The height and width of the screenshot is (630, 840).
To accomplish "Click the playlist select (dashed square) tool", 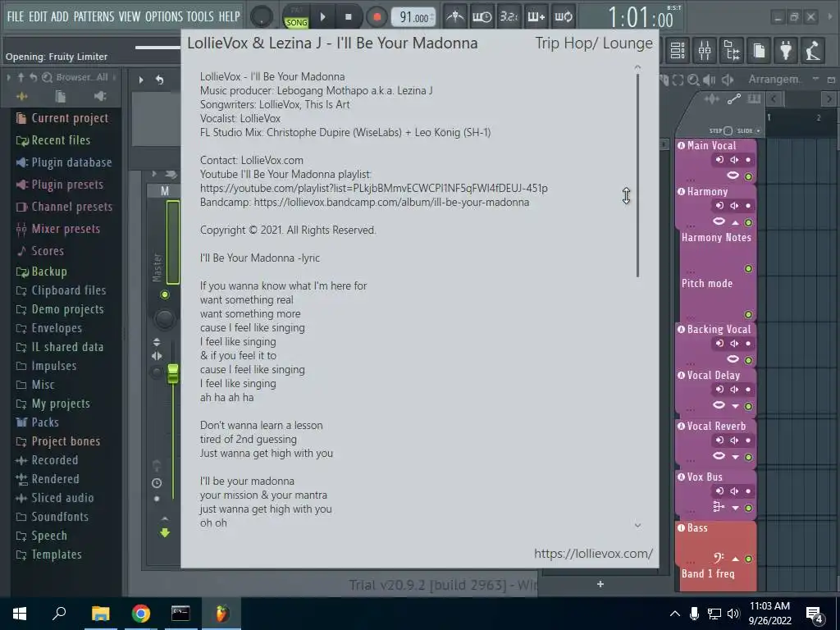I will click(678, 80).
